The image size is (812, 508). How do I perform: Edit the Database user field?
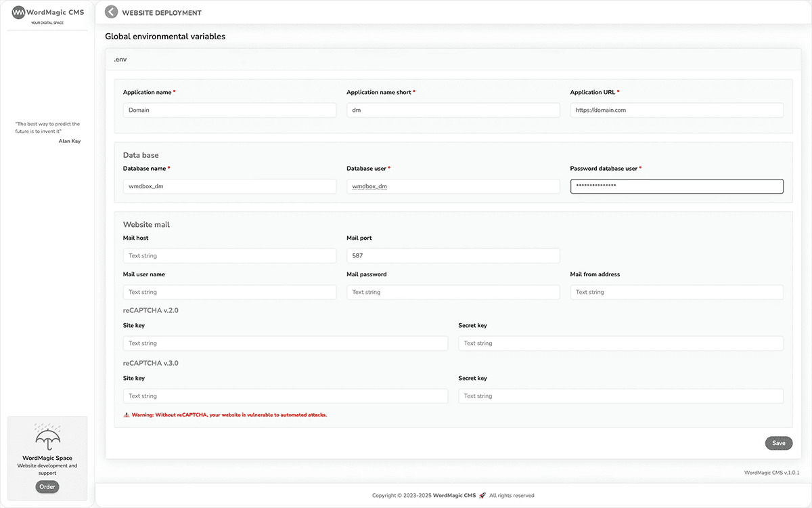[x=453, y=186]
